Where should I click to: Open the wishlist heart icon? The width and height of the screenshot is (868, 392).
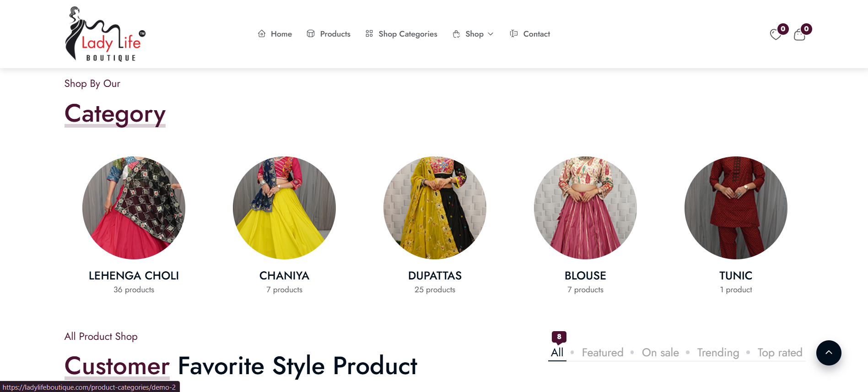pos(776,35)
